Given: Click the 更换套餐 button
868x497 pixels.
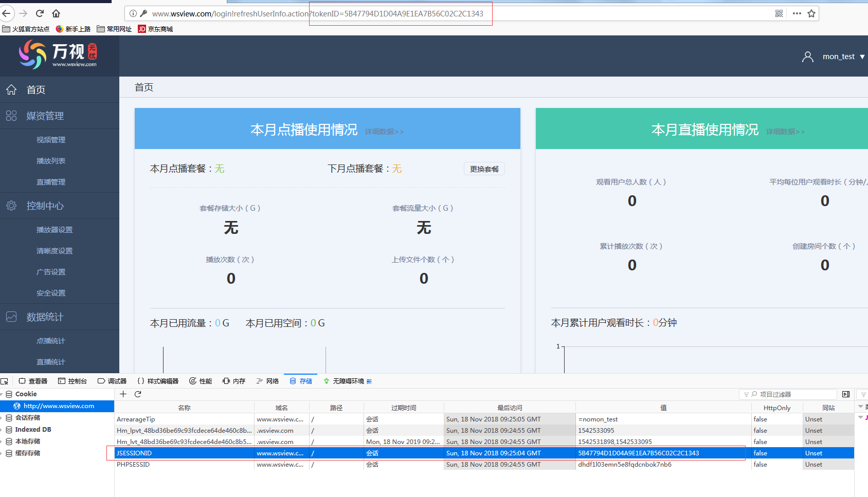Looking at the screenshot, I should (484, 169).
